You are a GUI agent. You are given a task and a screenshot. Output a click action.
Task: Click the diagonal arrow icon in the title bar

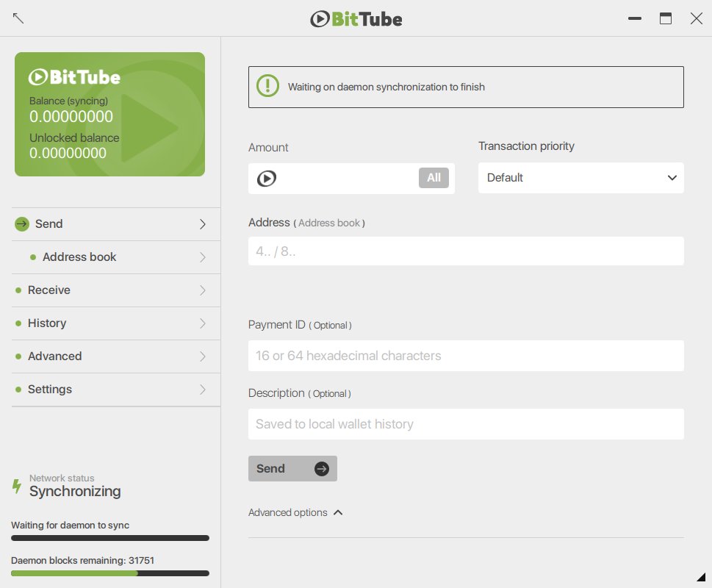click(18, 18)
